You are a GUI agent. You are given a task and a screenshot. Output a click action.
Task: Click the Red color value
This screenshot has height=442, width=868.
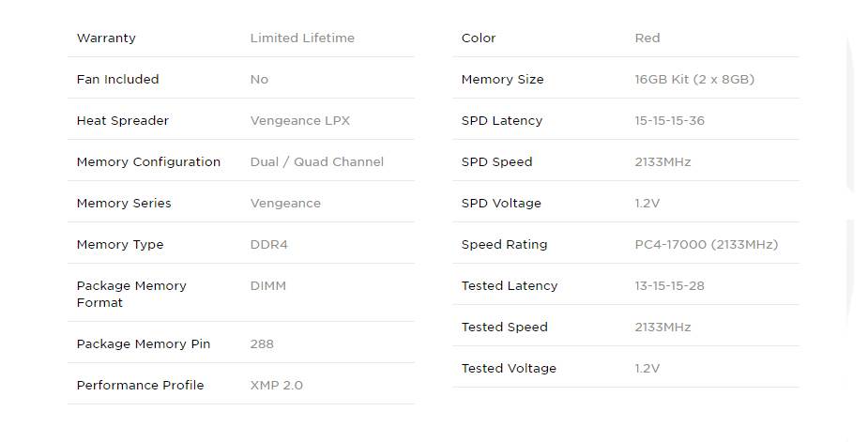point(647,38)
